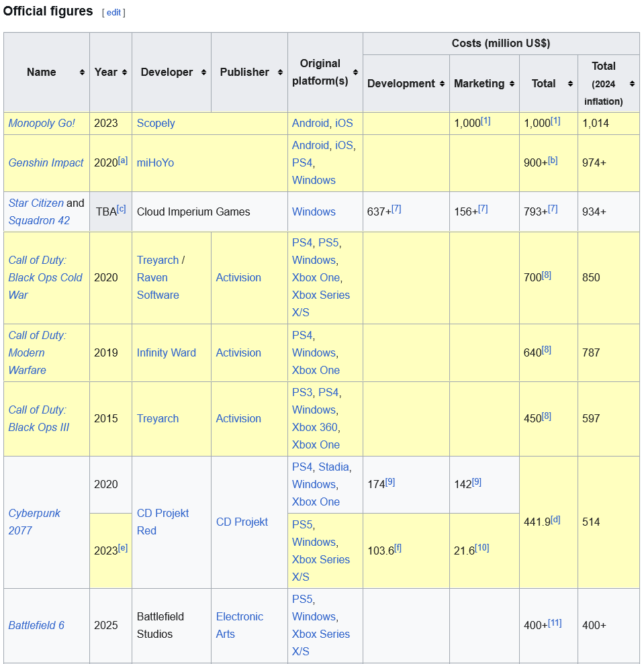
Task: Open the Battlefield 6 link
Action: [x=36, y=625]
